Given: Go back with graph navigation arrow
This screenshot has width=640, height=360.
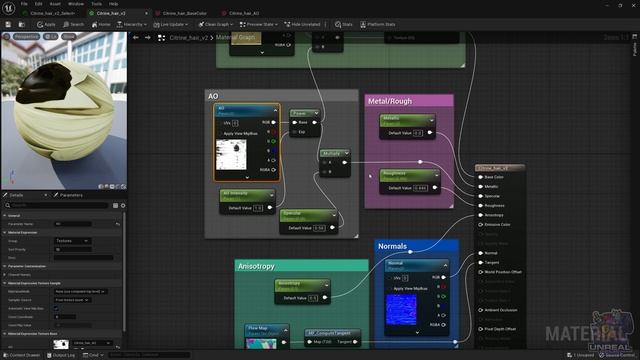Looking at the screenshot, I should pyautogui.click(x=136, y=38).
